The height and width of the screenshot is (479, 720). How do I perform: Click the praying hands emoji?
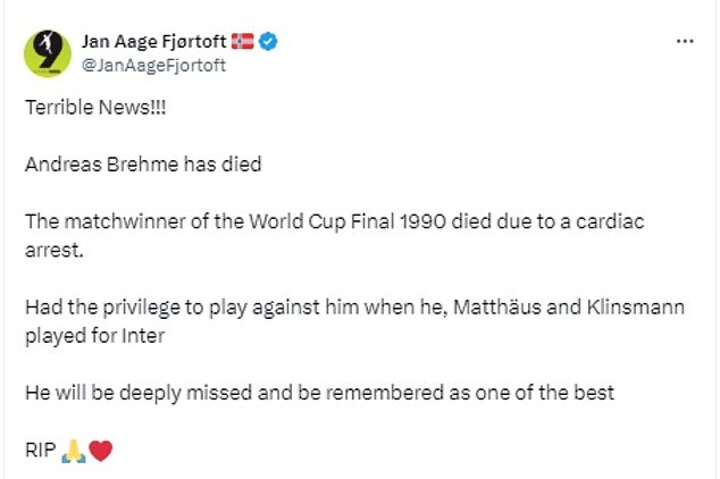[x=74, y=451]
